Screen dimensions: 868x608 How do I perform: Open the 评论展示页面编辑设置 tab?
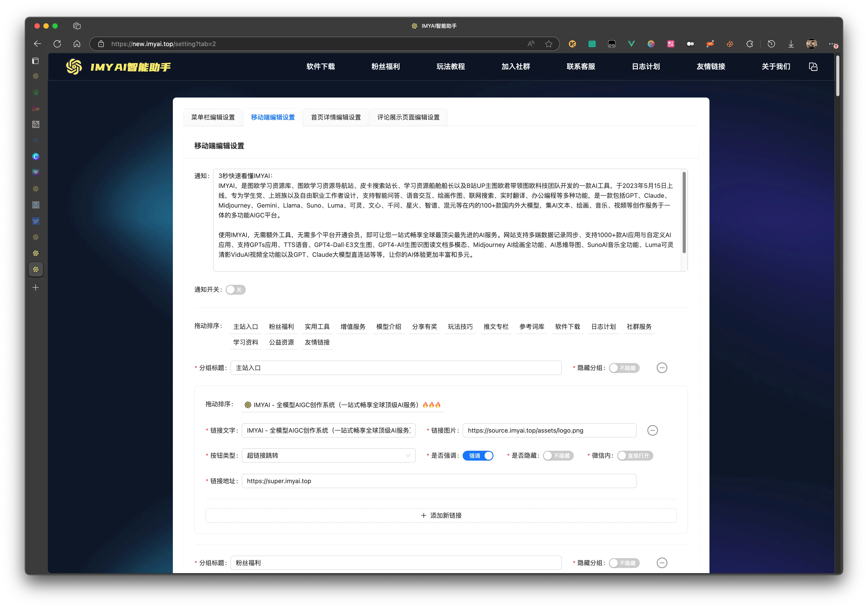[x=408, y=117]
